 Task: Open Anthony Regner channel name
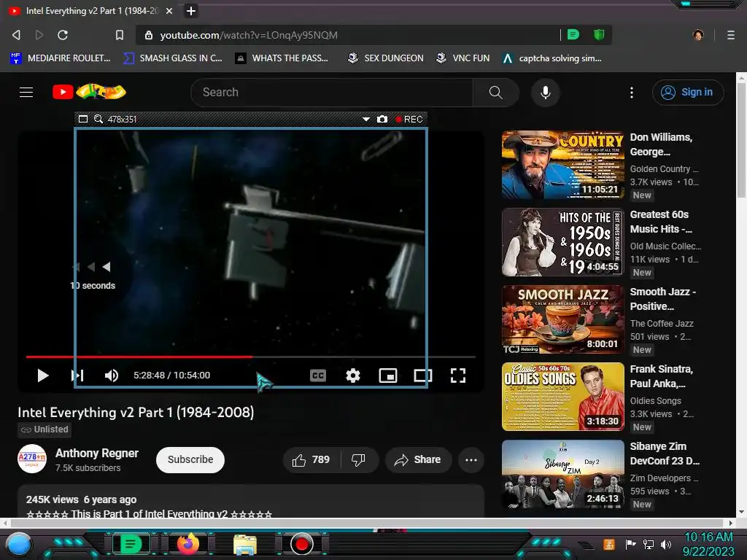coord(97,453)
